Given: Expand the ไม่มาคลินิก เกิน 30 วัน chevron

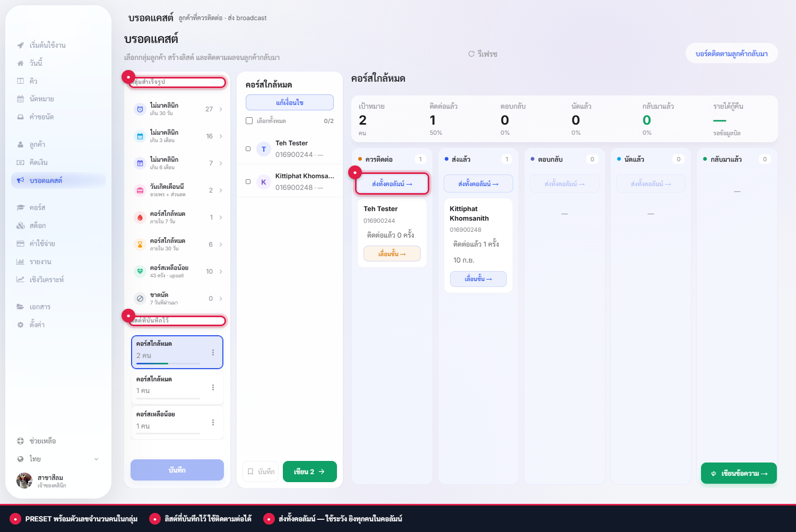Looking at the screenshot, I should click(221, 109).
